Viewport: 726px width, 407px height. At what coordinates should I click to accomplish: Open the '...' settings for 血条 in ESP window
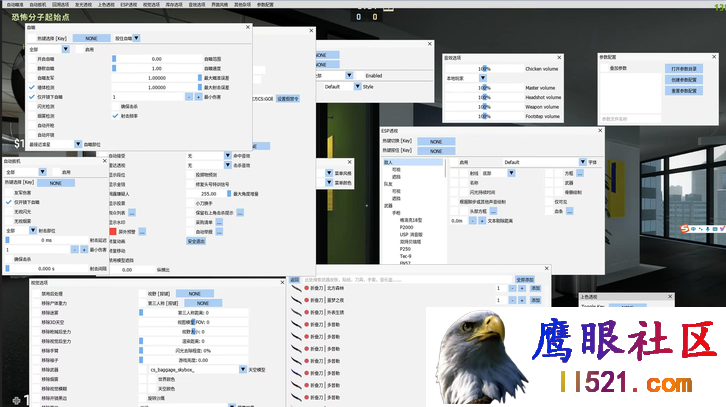570,211
